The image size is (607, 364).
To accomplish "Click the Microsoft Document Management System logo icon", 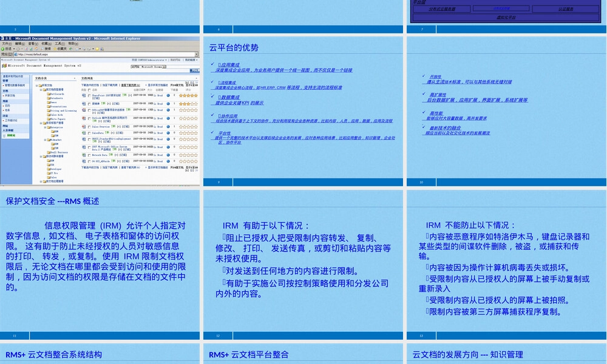I will 4,66.
